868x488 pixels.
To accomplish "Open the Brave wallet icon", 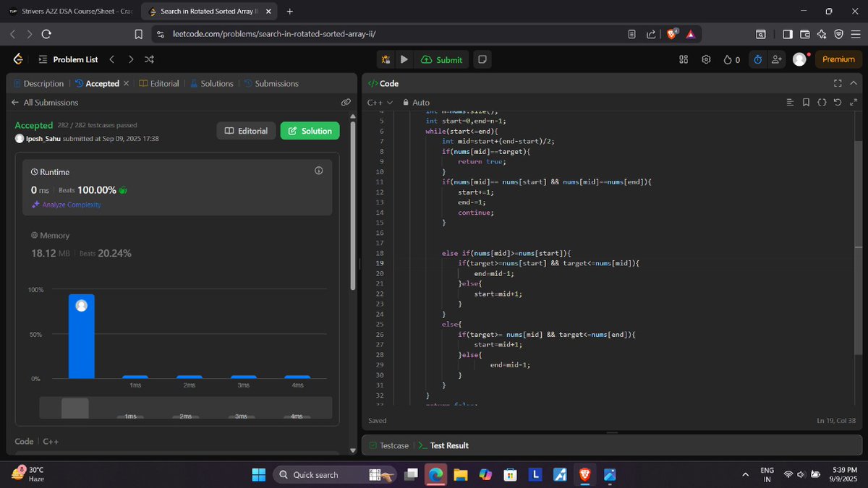I will tap(804, 34).
